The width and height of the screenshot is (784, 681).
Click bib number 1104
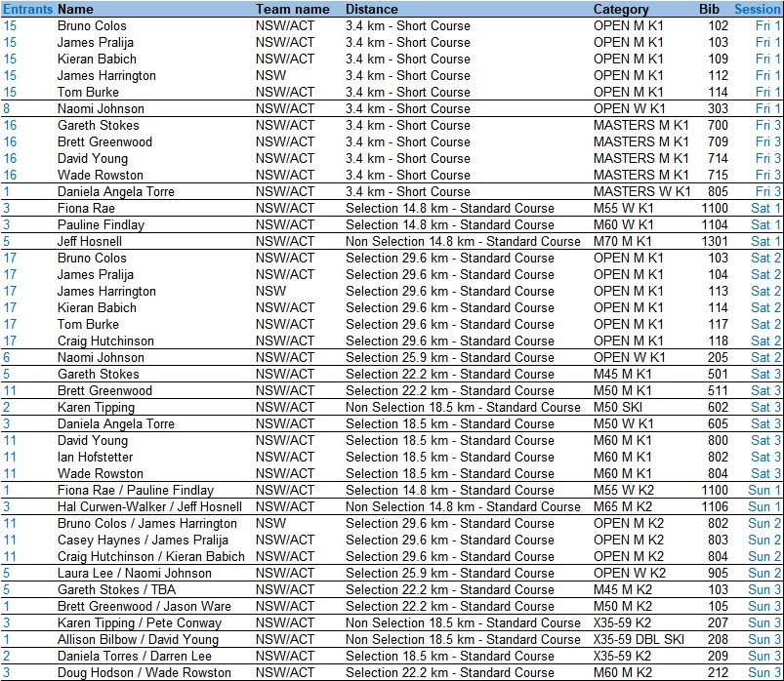tap(715, 224)
